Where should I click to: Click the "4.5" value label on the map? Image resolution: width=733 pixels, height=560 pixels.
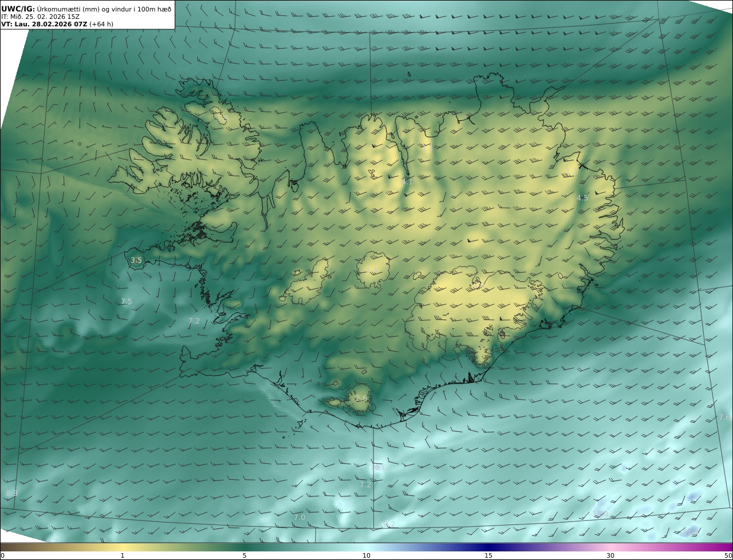pos(582,198)
